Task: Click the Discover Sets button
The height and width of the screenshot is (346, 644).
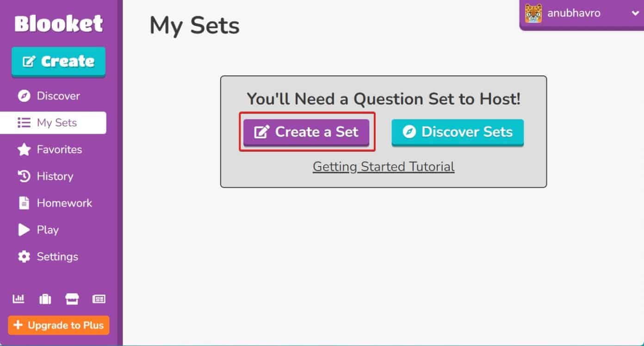Action: (458, 132)
